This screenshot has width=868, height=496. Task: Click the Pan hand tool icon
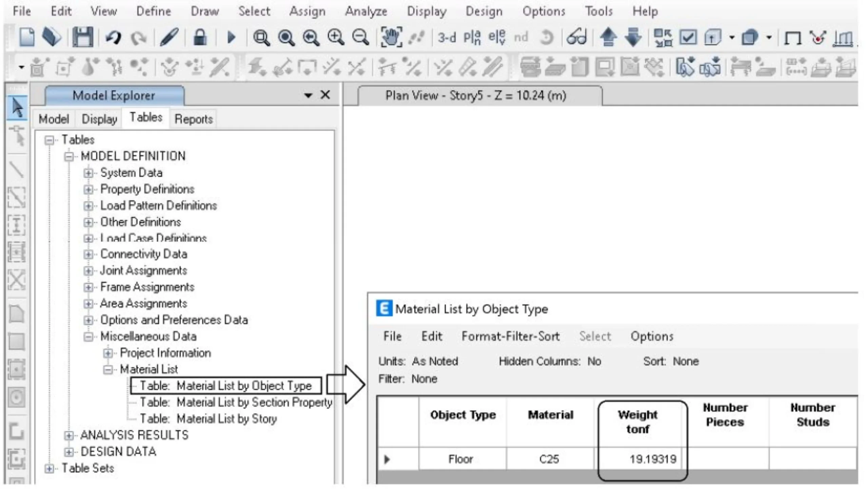(x=391, y=37)
